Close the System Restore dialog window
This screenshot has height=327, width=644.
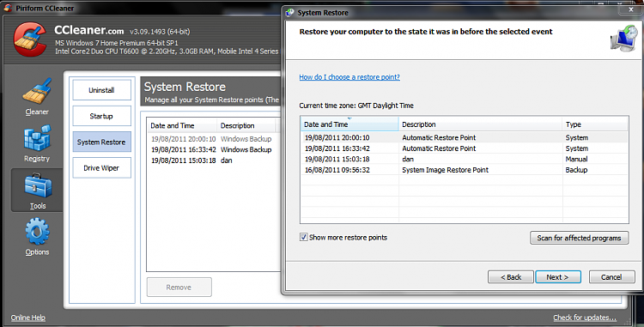(631, 9)
